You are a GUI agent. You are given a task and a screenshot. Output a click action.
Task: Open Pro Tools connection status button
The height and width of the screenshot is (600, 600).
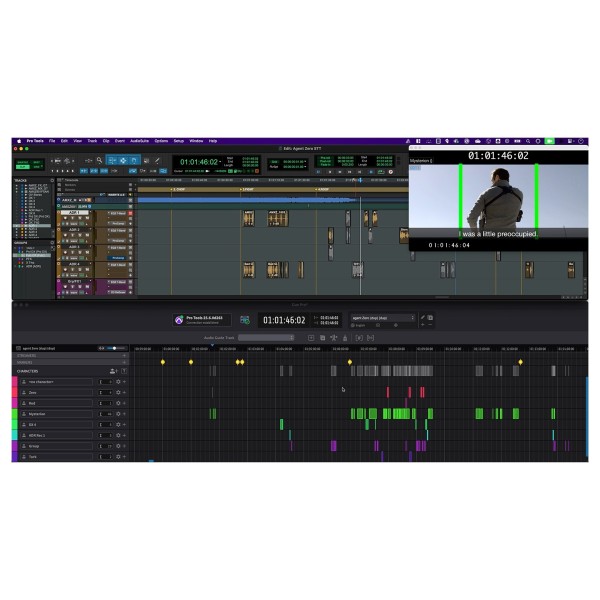coord(202,320)
